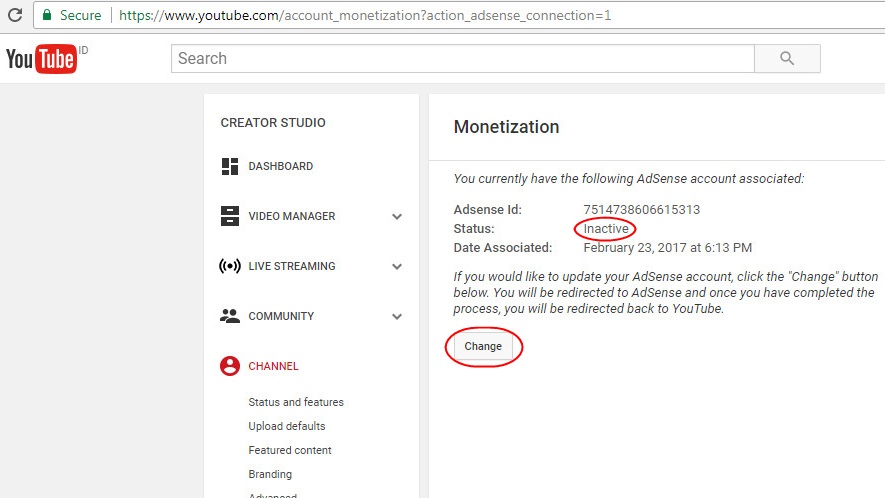The width and height of the screenshot is (885, 498).
Task: Click the AdSense Id number 7514738606615313
Action: (x=641, y=209)
